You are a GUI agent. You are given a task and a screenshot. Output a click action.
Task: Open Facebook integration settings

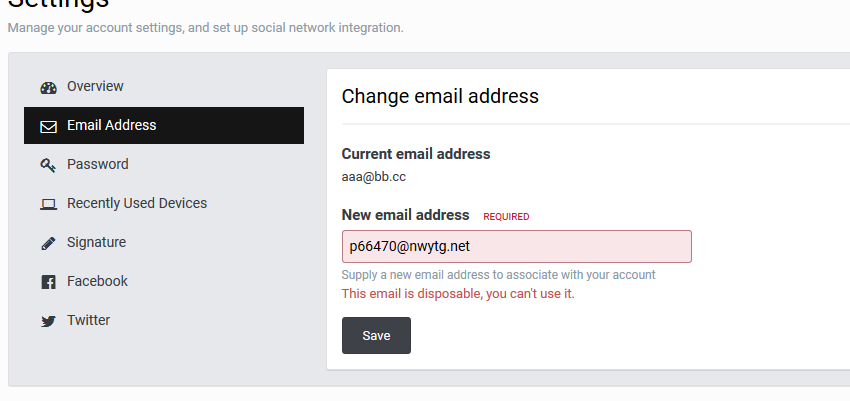[164, 281]
